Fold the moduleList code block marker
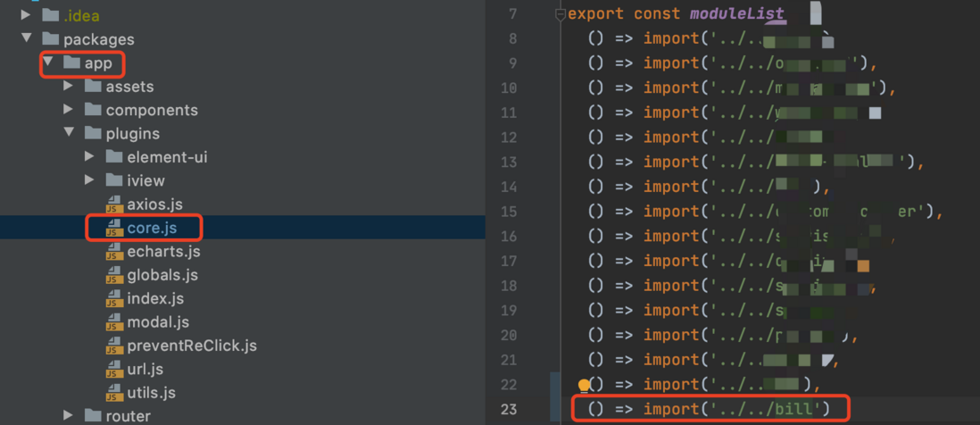 [560, 14]
